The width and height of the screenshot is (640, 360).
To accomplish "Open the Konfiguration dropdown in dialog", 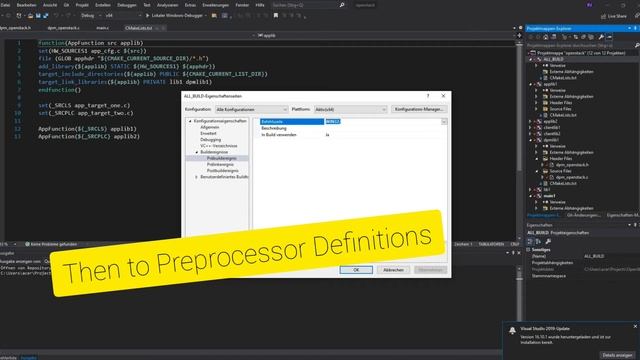I will 251,109.
